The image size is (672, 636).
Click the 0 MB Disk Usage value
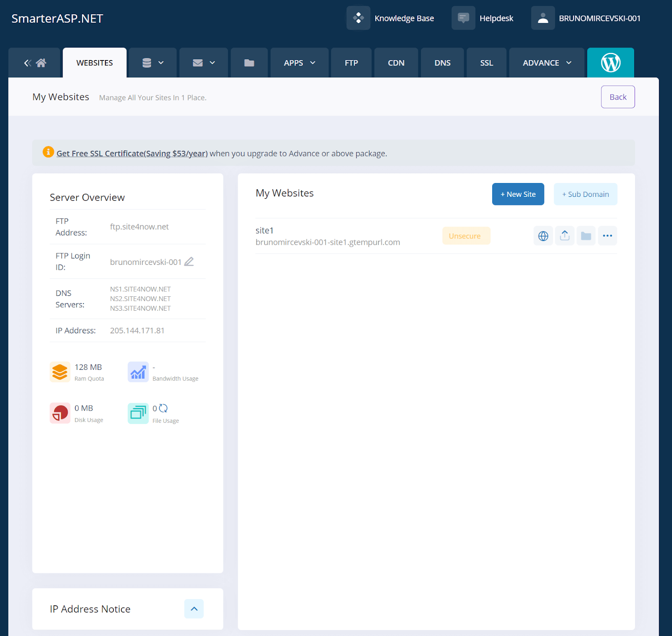click(x=84, y=408)
